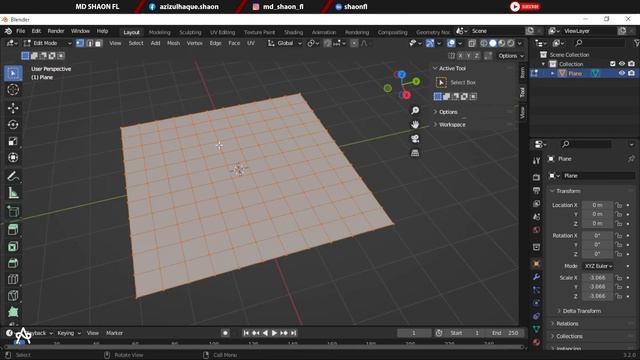Screen dimensions: 640x360
Task: Select the Extrude Region tool
Action: [13, 230]
